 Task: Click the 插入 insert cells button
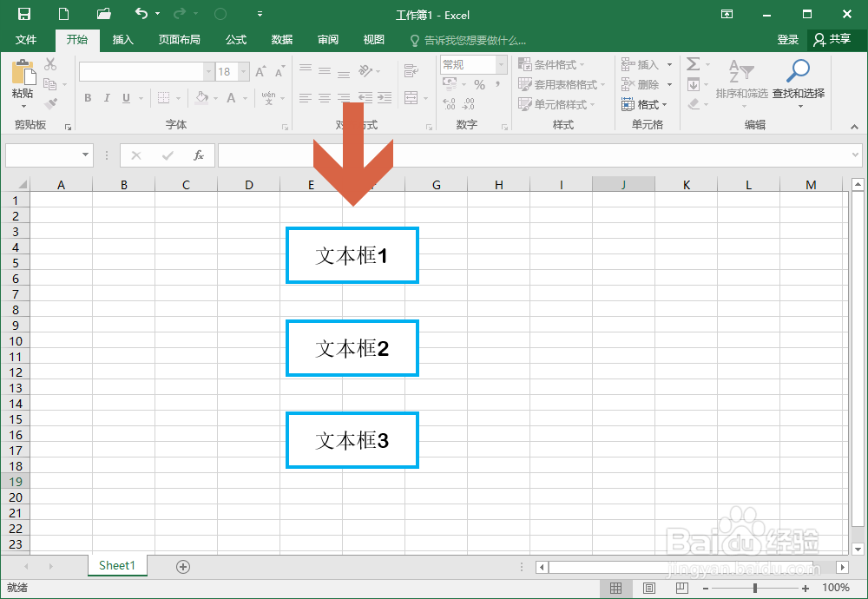click(641, 65)
